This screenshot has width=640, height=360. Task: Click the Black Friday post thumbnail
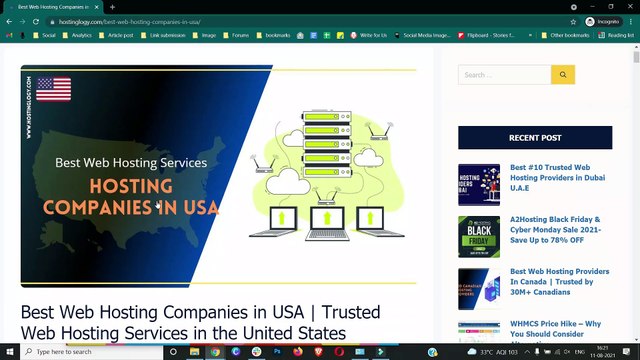[479, 237]
